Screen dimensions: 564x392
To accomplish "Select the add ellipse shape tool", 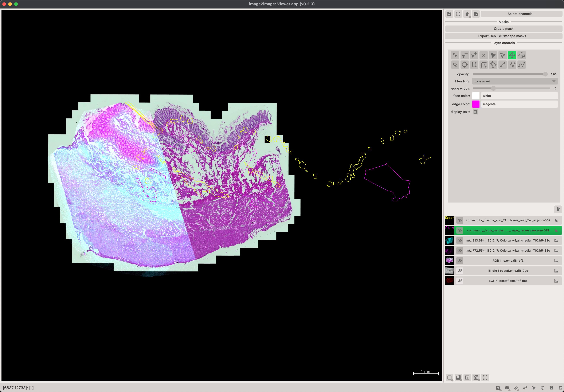I will pyautogui.click(x=465, y=65).
